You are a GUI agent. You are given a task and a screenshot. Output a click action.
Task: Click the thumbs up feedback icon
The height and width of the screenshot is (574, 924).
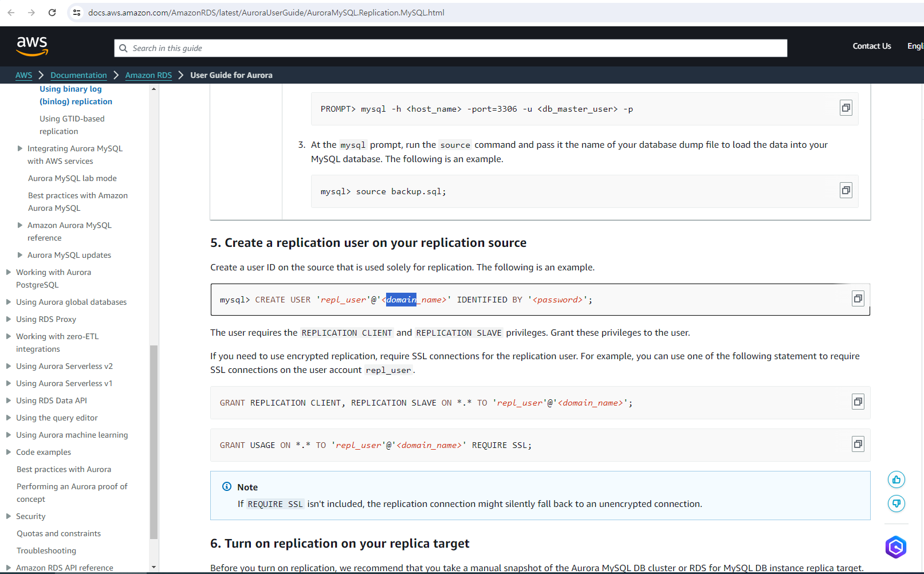(897, 479)
